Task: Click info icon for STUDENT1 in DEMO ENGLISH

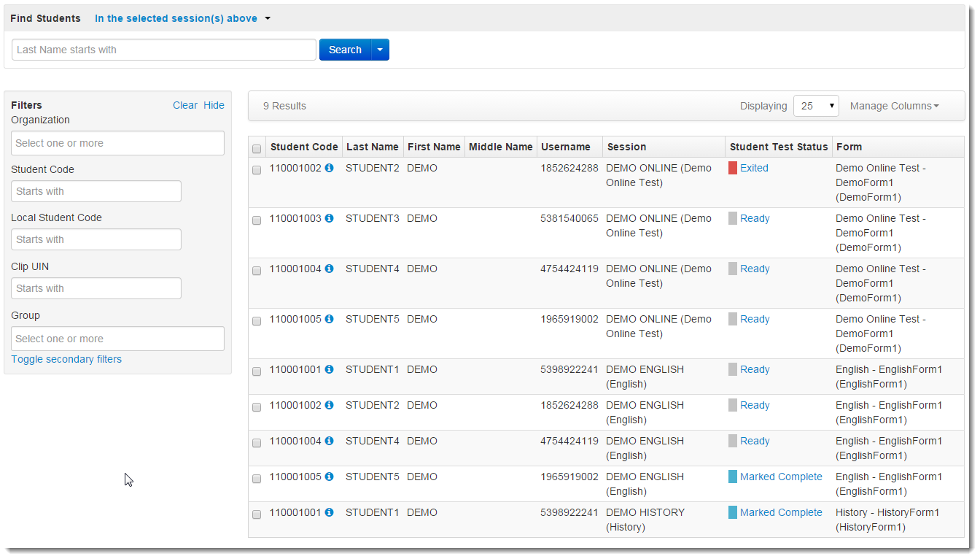Action: (x=329, y=369)
